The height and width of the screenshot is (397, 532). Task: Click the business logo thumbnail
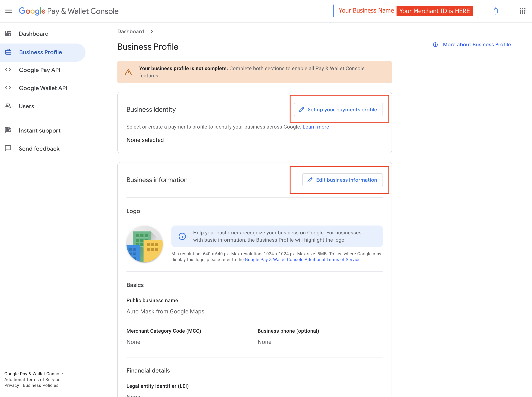tap(145, 244)
